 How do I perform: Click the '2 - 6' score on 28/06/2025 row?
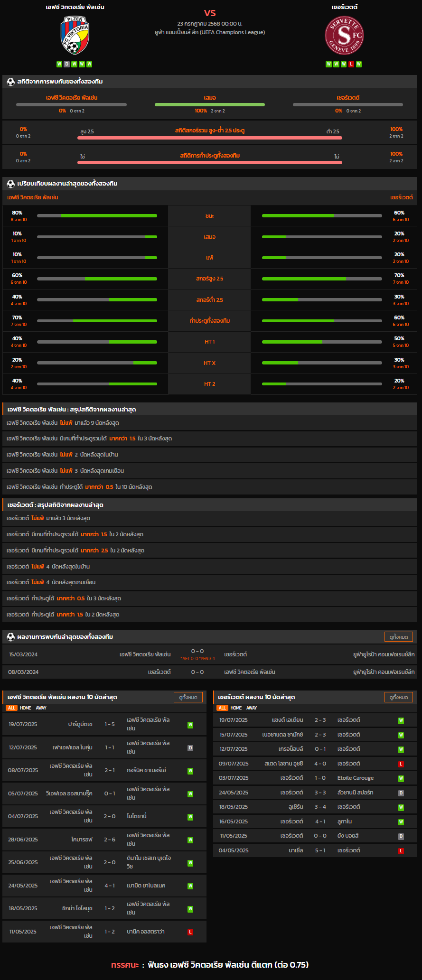click(110, 840)
